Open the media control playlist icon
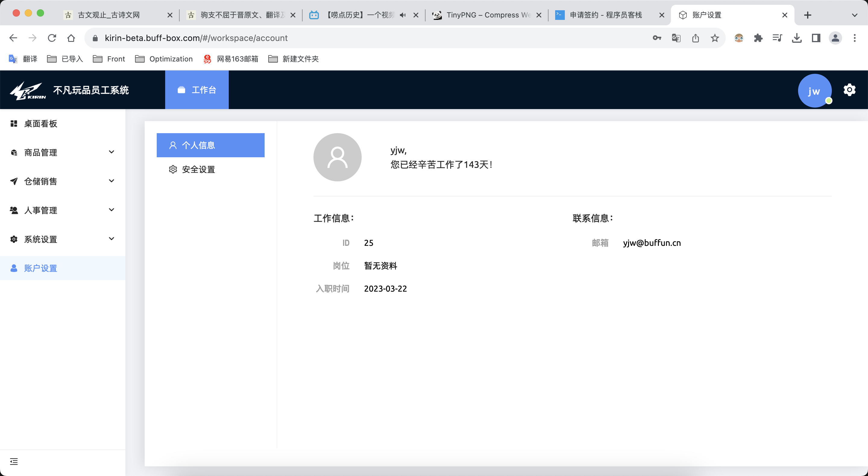 pyautogui.click(x=777, y=38)
